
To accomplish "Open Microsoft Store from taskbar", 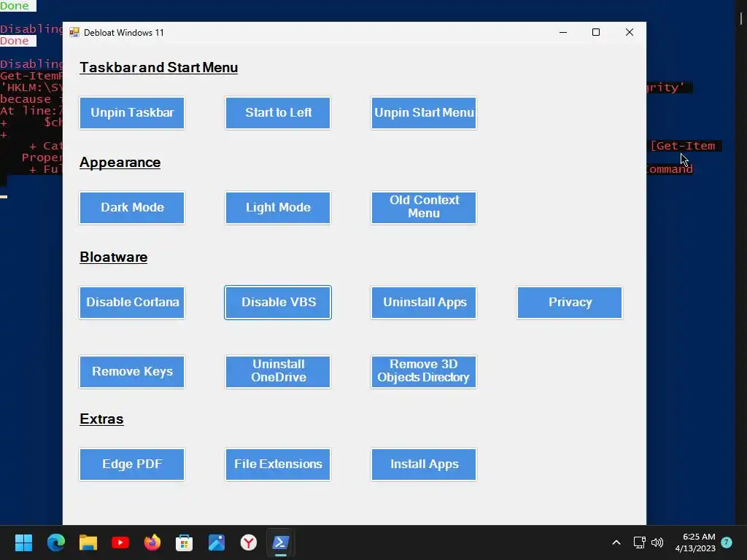I will tap(185, 542).
